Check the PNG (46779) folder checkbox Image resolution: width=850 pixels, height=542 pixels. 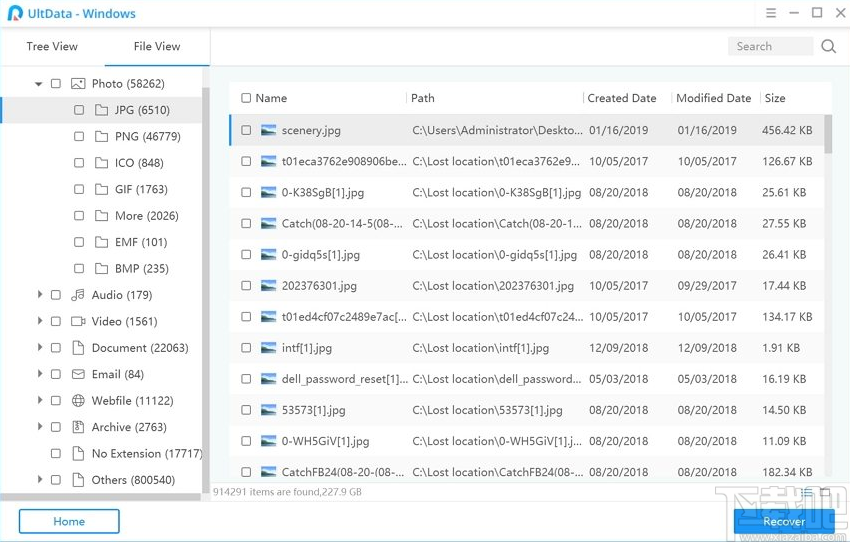pyautogui.click(x=79, y=137)
